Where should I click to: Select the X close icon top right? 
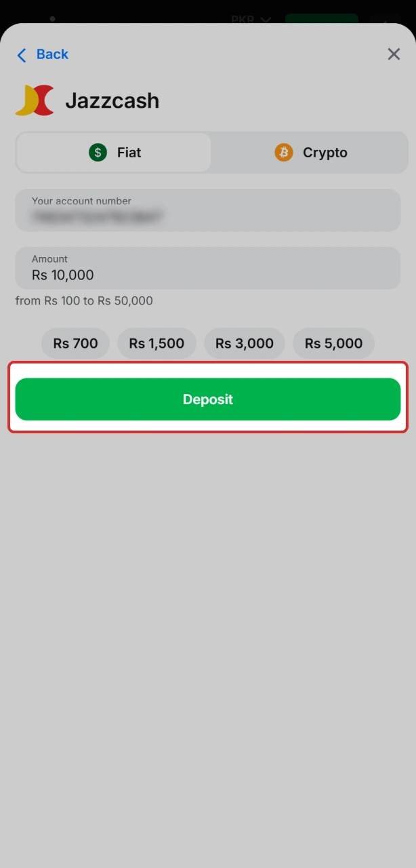(x=394, y=54)
